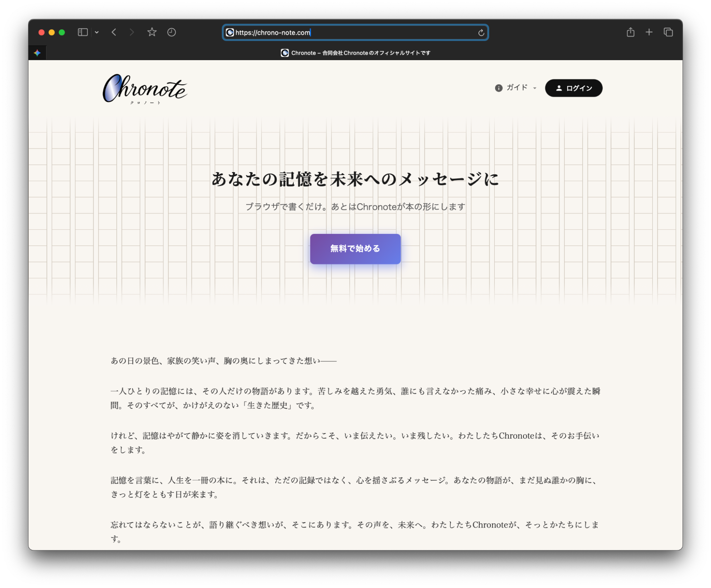Open browsing history with the clock icon
711x588 pixels.
coord(172,32)
